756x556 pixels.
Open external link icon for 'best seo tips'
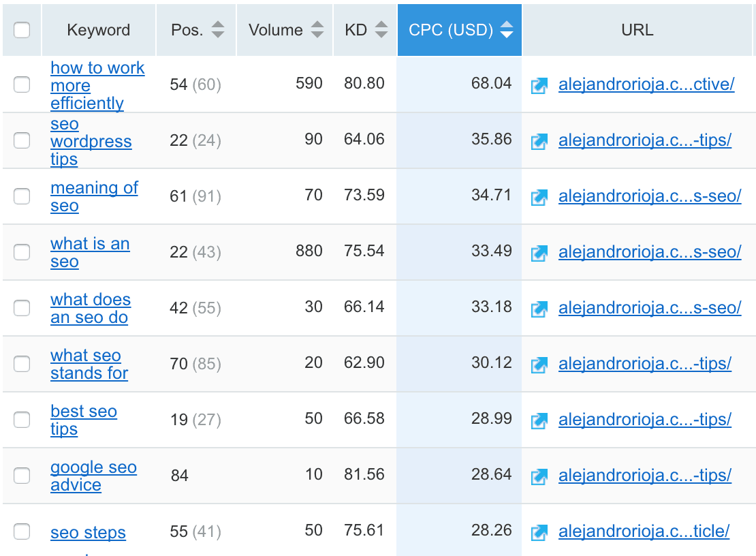(539, 421)
